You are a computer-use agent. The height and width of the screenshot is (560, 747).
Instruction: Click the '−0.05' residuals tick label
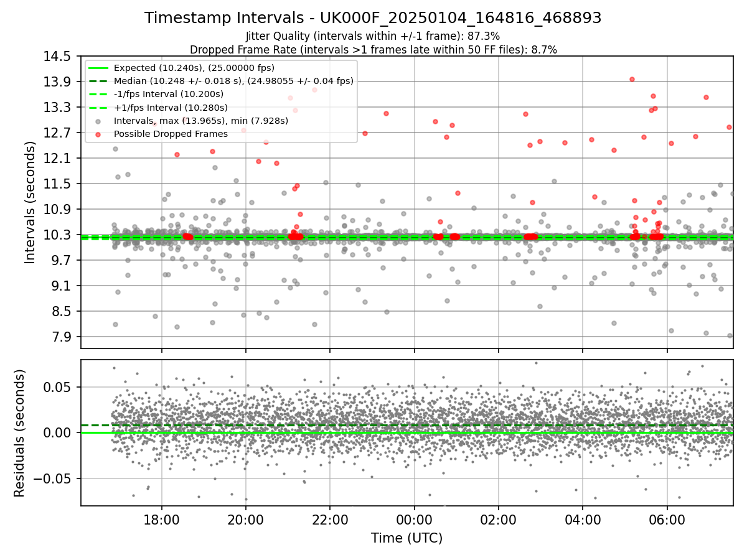point(52,478)
